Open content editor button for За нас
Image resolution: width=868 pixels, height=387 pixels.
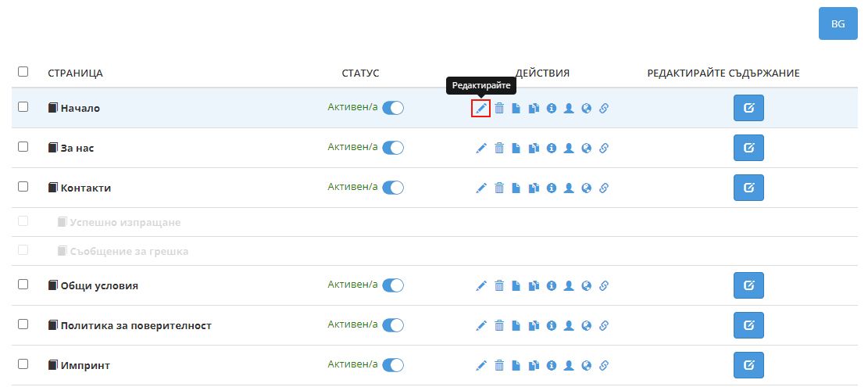pos(748,148)
